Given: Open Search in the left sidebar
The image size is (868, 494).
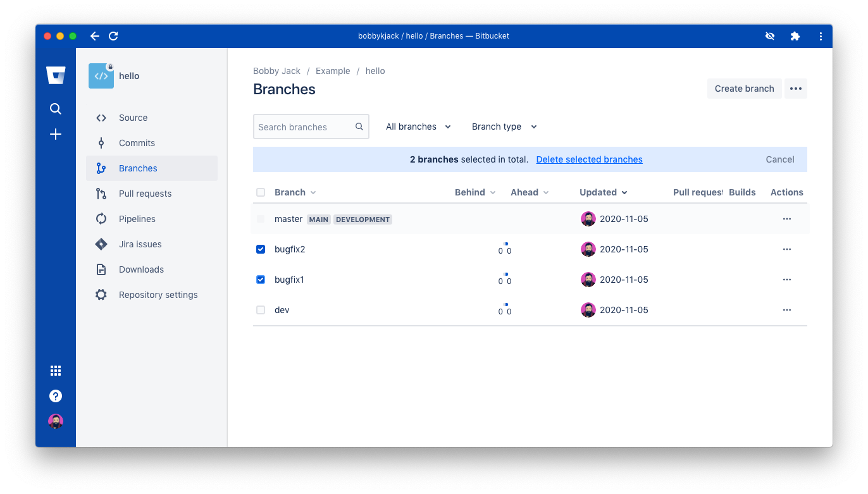Looking at the screenshot, I should coord(56,108).
